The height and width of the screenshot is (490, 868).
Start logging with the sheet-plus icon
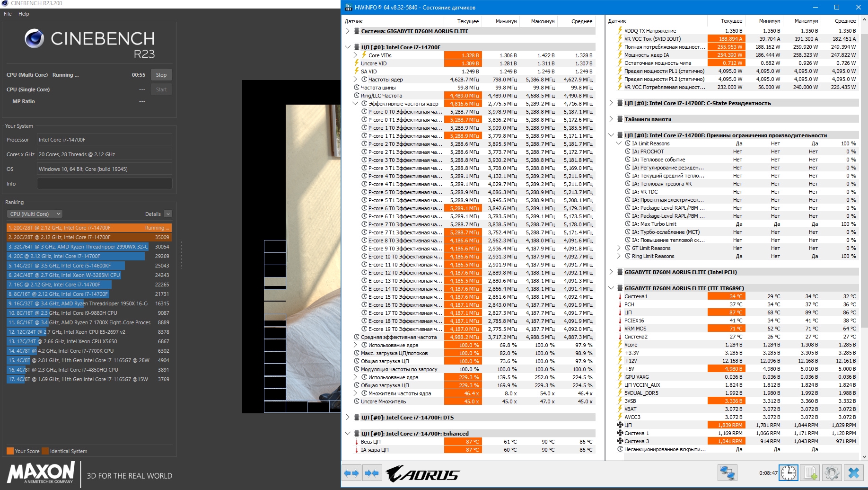click(810, 473)
